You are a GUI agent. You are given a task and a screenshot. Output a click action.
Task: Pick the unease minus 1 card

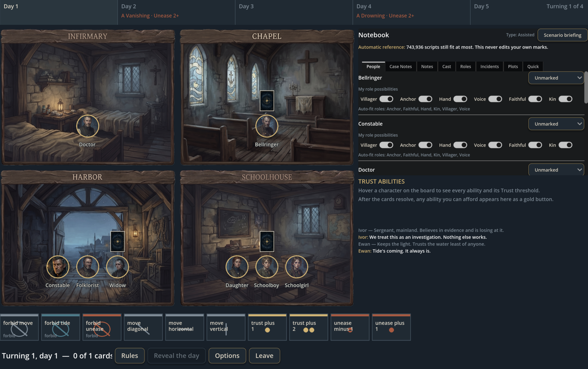coord(350,327)
